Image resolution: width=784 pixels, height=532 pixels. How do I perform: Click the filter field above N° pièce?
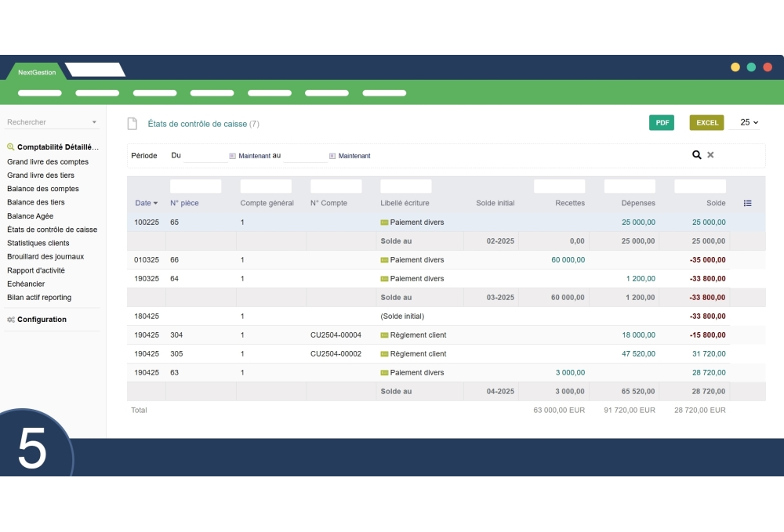[x=195, y=186]
